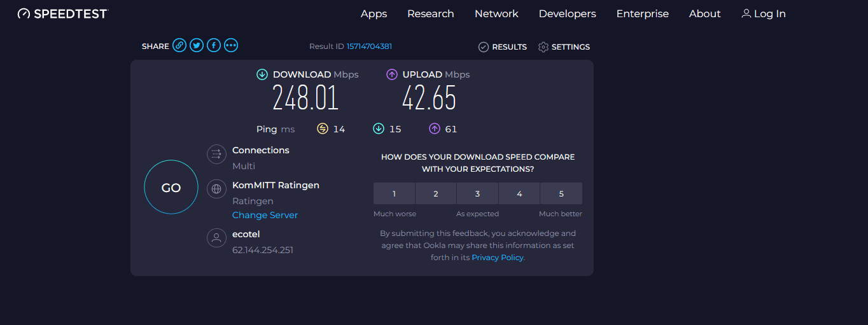Click the Ping ms label
This screenshot has height=325, width=868.
point(276,129)
